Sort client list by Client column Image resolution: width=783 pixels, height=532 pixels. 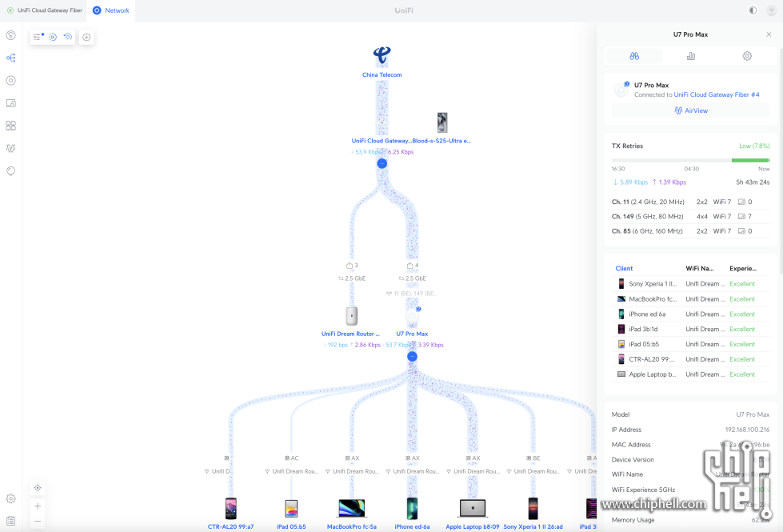point(624,268)
